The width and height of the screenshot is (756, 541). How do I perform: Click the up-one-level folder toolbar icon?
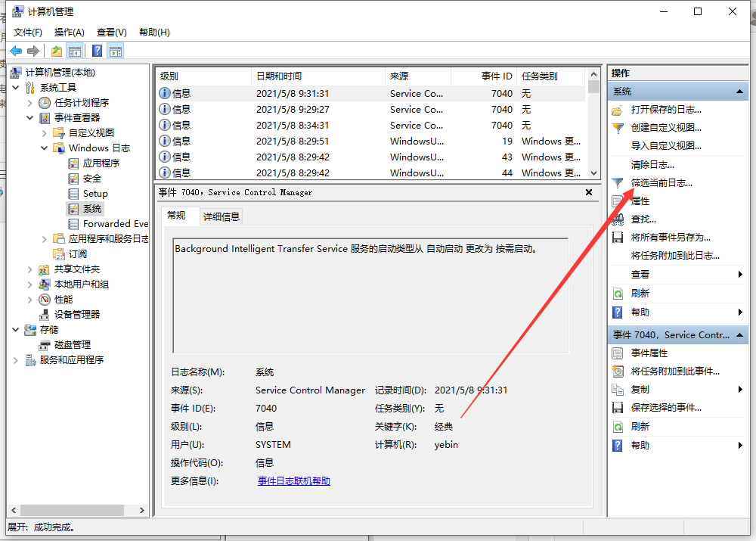pos(57,51)
